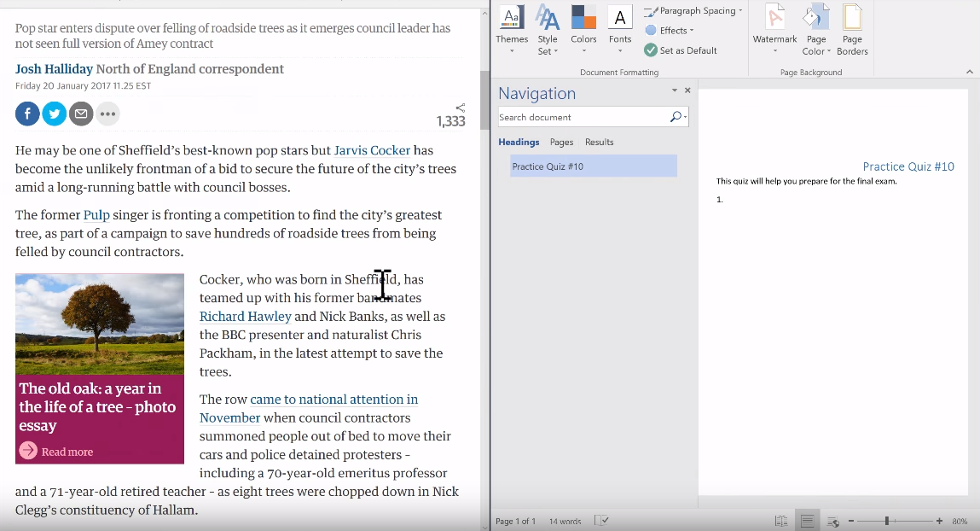Click the share count icon above 1,333
This screenshot has height=531, width=980.
460,108
